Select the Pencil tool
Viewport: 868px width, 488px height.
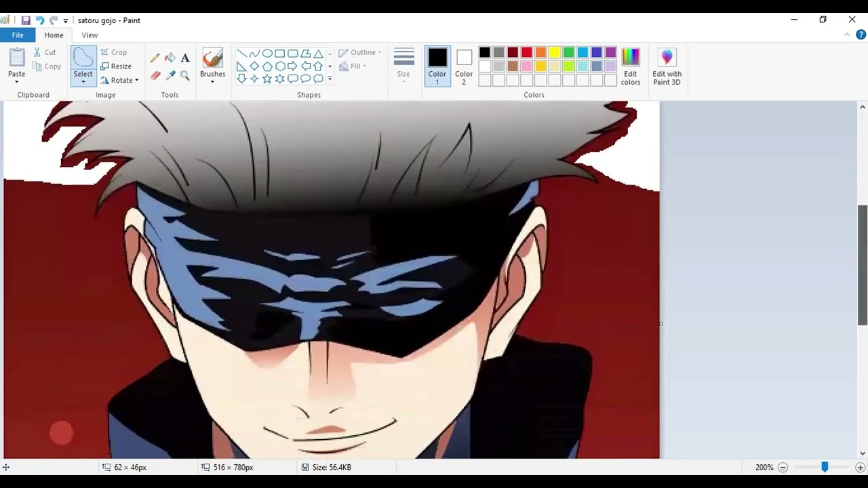click(155, 58)
